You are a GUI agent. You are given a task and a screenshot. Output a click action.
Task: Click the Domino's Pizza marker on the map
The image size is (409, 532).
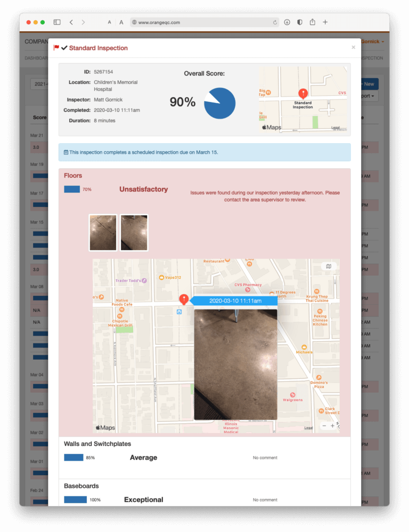click(x=319, y=377)
